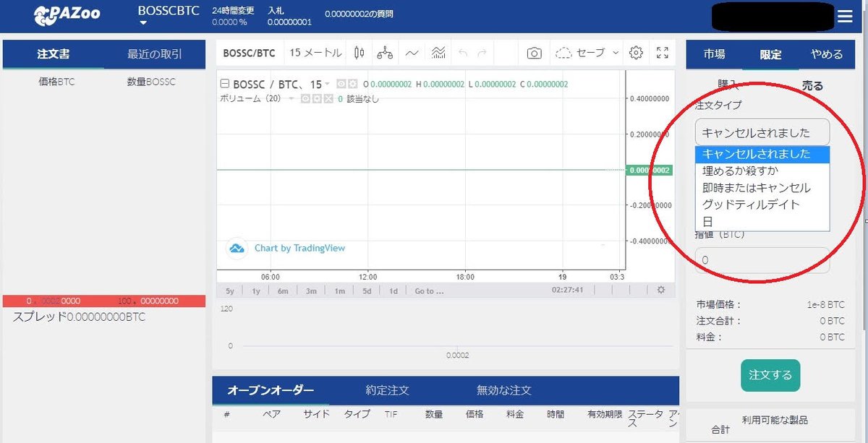
Task: Open the gear icon beside the time-range buttons
Action: coord(660,290)
